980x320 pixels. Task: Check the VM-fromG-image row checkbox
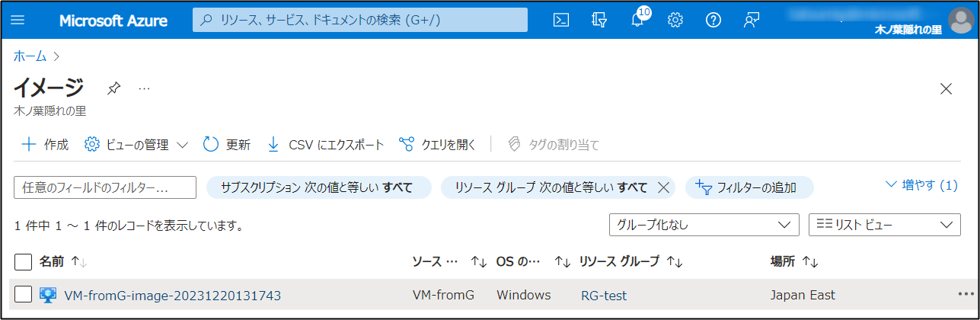coord(23,295)
